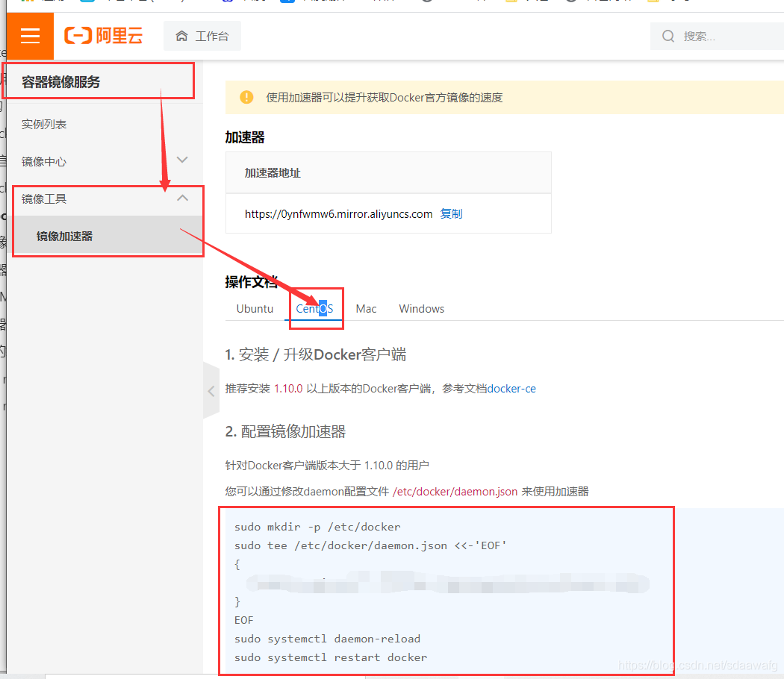Click the search magnifier icon
The image size is (784, 679).
pos(668,36)
